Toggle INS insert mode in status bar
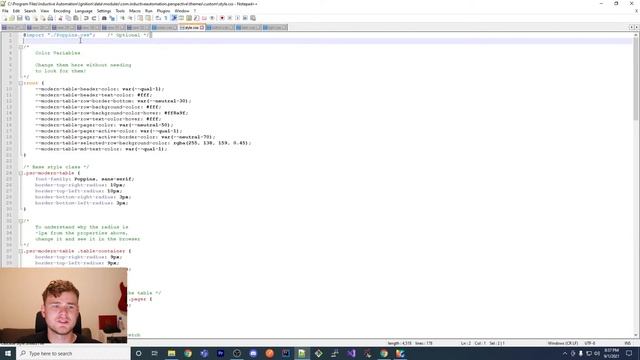The image size is (640, 360). coord(628,343)
